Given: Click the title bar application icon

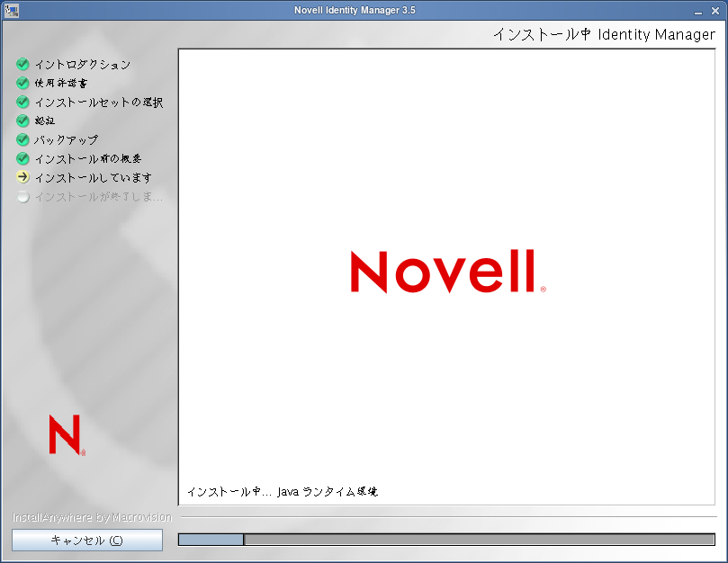Looking at the screenshot, I should click(x=11, y=10).
